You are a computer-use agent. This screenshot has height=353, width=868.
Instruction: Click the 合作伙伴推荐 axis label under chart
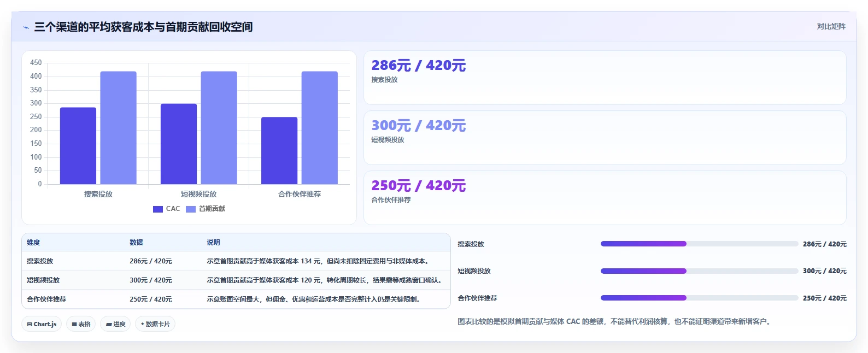coord(300,194)
